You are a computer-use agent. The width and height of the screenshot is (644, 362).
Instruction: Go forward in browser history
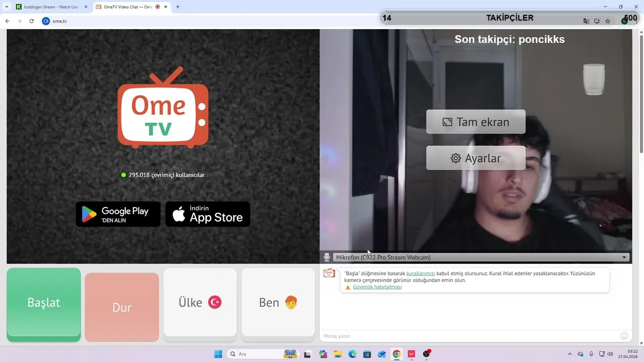pos(20,21)
